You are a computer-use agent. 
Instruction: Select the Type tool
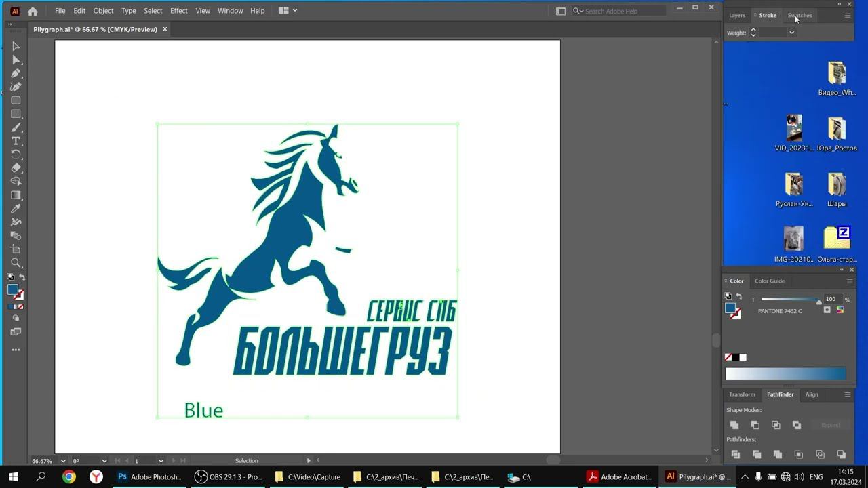coord(16,141)
